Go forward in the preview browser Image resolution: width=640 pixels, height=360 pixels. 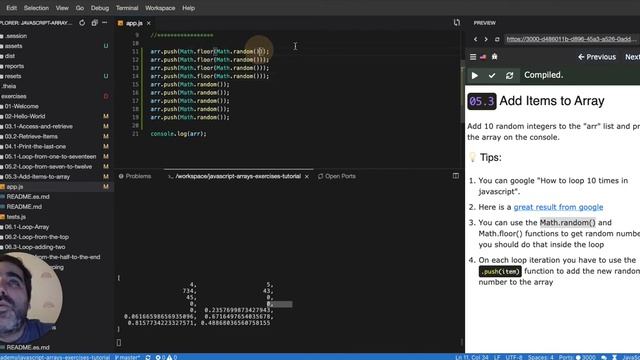tap(486, 39)
